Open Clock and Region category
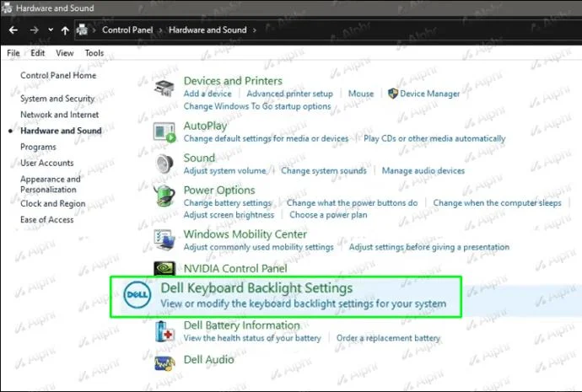 52,204
